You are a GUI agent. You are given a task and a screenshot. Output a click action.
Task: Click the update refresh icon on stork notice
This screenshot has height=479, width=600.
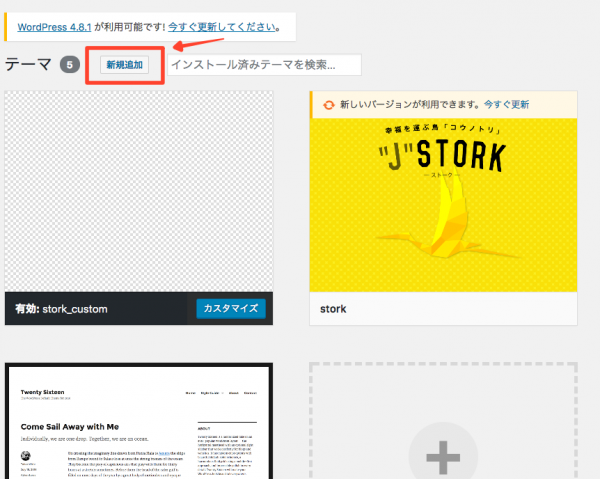pyautogui.click(x=328, y=105)
